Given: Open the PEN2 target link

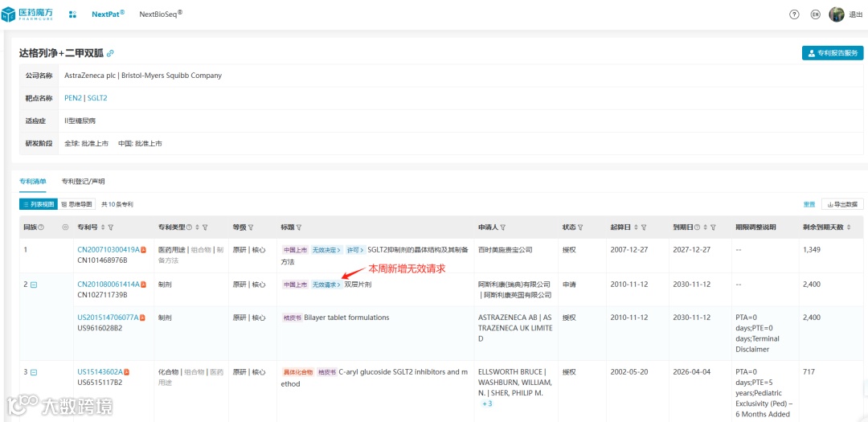Looking at the screenshot, I should [x=73, y=98].
